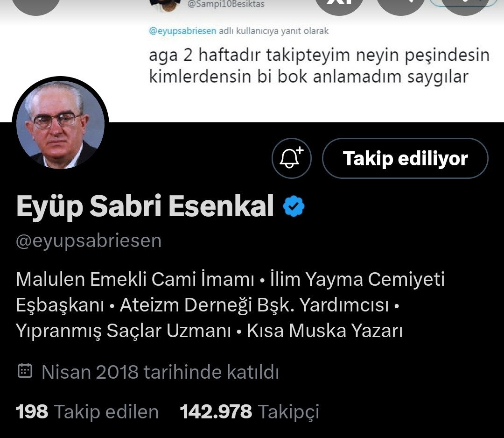Click the blue verified badge

(294, 206)
